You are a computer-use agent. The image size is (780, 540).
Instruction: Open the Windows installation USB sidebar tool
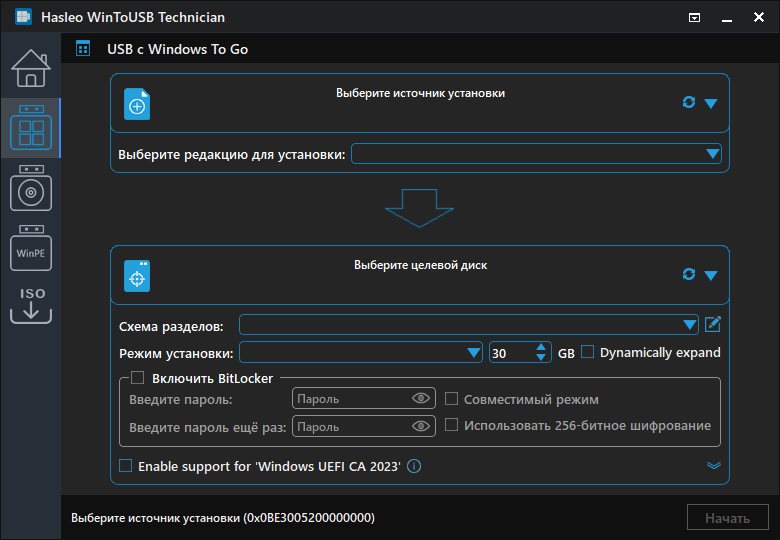pos(30,188)
